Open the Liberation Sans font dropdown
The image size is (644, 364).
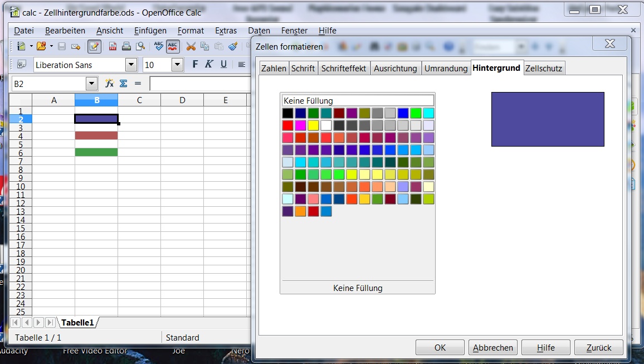click(x=131, y=65)
